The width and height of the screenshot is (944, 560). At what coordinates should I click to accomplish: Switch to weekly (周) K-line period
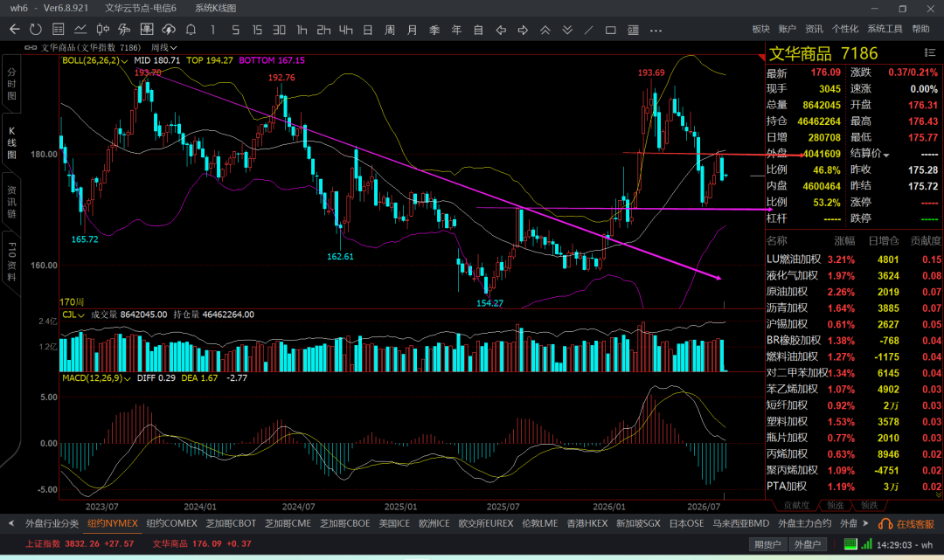(x=390, y=30)
